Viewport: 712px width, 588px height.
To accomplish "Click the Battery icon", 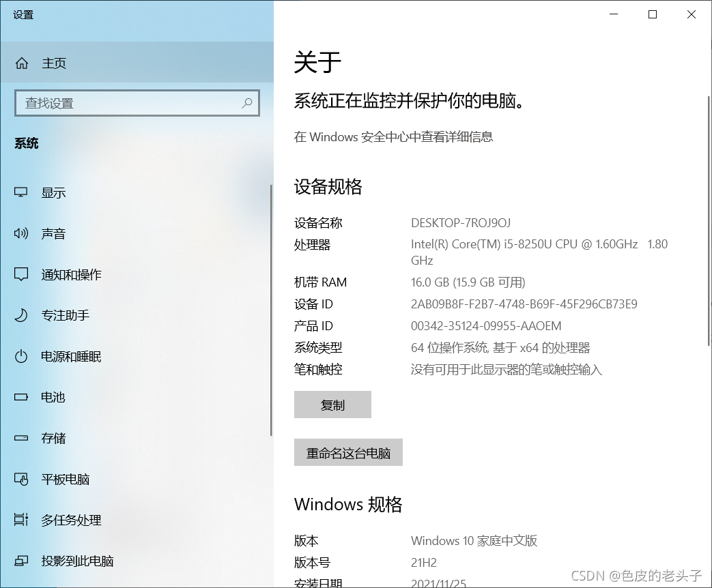I will 21,397.
